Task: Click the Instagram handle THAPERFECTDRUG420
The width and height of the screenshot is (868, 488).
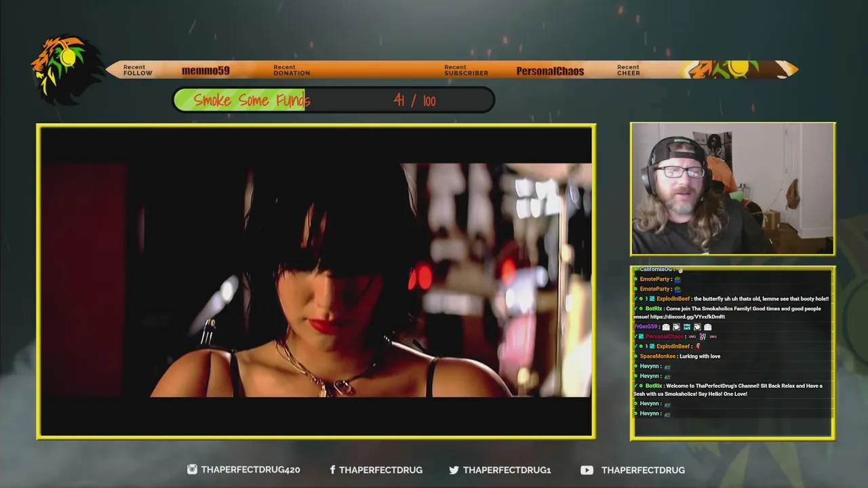Action: click(250, 470)
